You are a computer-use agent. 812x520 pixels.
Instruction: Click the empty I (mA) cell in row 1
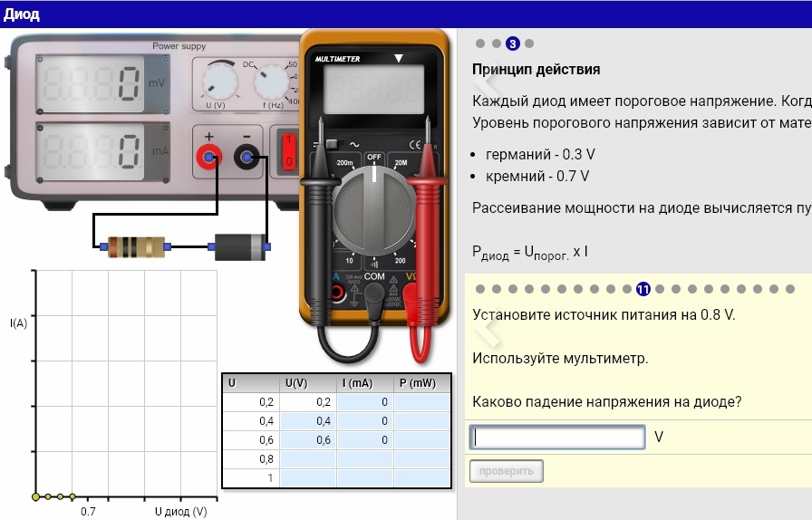pos(365,478)
